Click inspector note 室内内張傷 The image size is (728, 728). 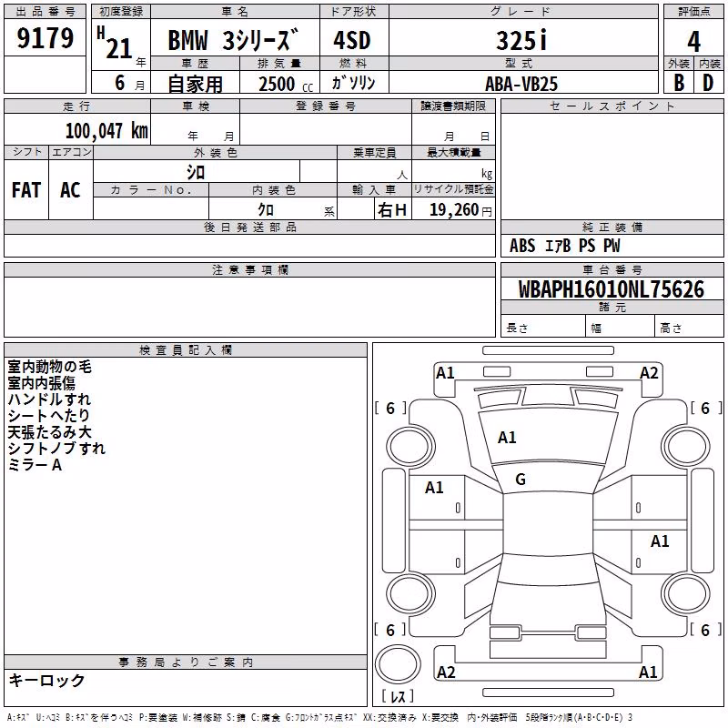click(41, 383)
